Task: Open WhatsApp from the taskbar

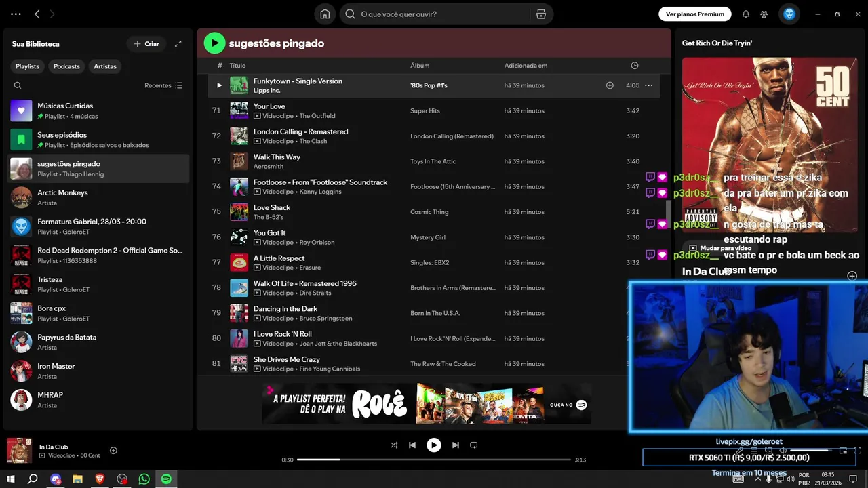Action: pyautogui.click(x=144, y=479)
